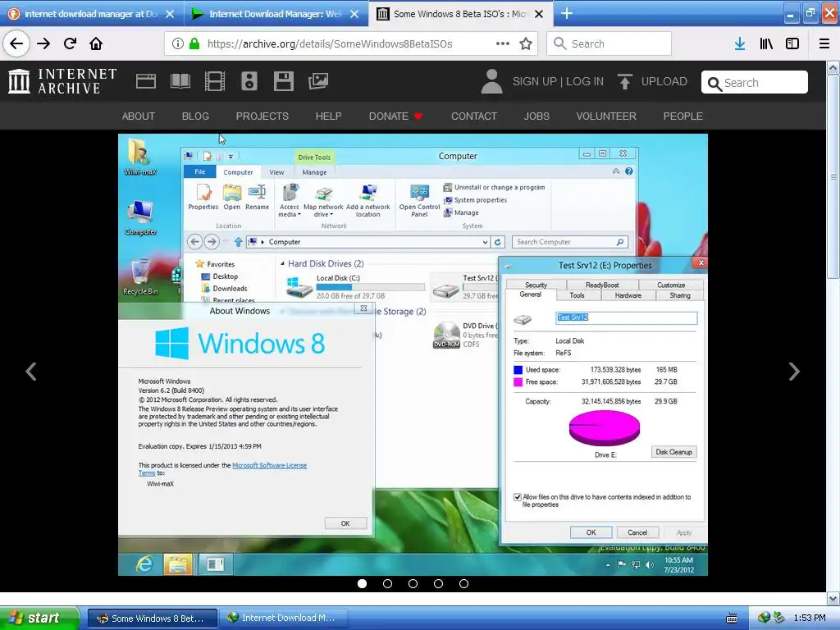The width and height of the screenshot is (840, 630).
Task: Click the upload arrow icon
Action: 624,81
